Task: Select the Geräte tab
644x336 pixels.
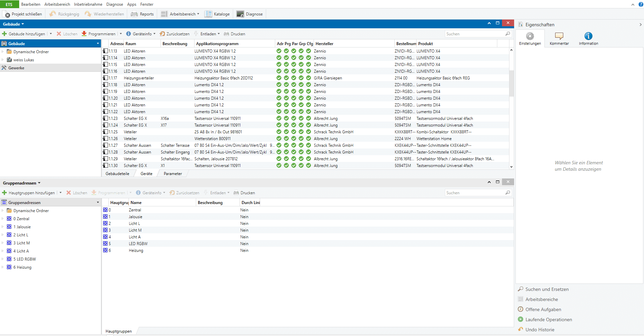Action: pyautogui.click(x=146, y=174)
